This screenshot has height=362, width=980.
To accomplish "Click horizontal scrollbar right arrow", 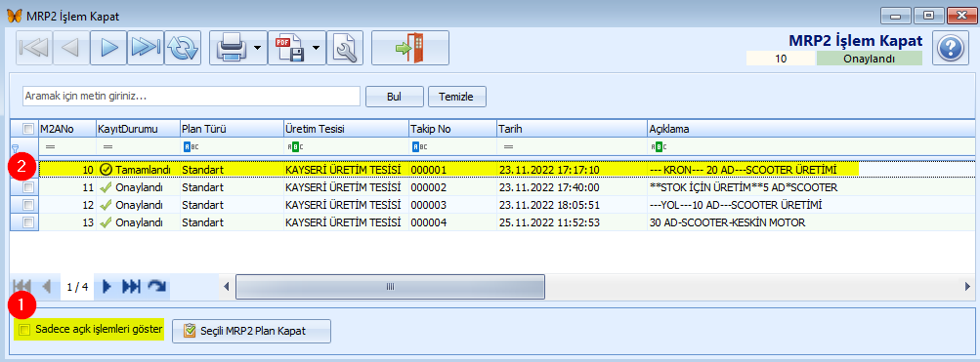I will (968, 287).
